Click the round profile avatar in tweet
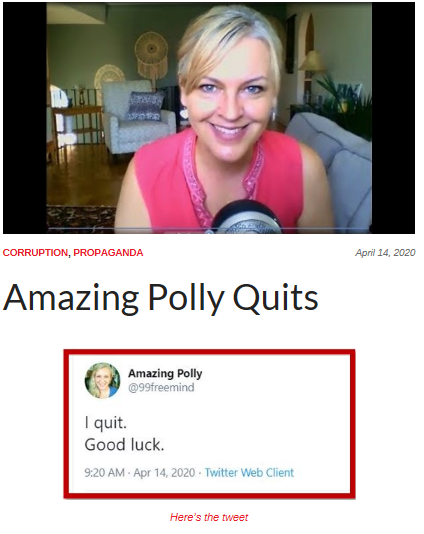 point(102,380)
